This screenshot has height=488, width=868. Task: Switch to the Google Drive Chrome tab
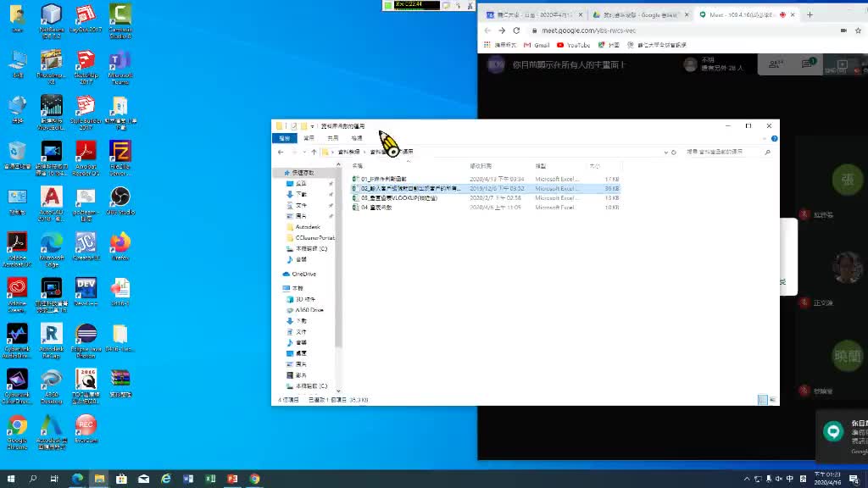pos(639,15)
